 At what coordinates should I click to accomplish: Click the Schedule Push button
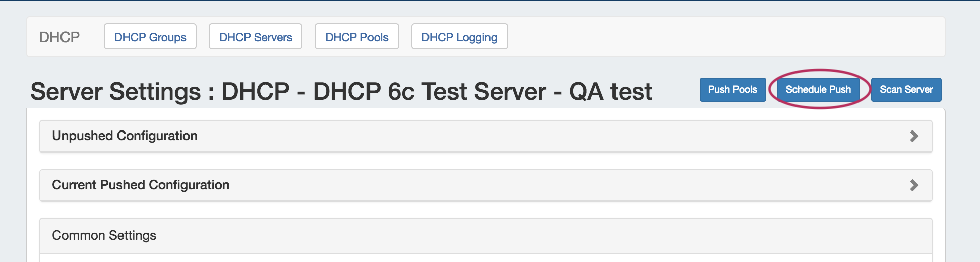(x=818, y=90)
